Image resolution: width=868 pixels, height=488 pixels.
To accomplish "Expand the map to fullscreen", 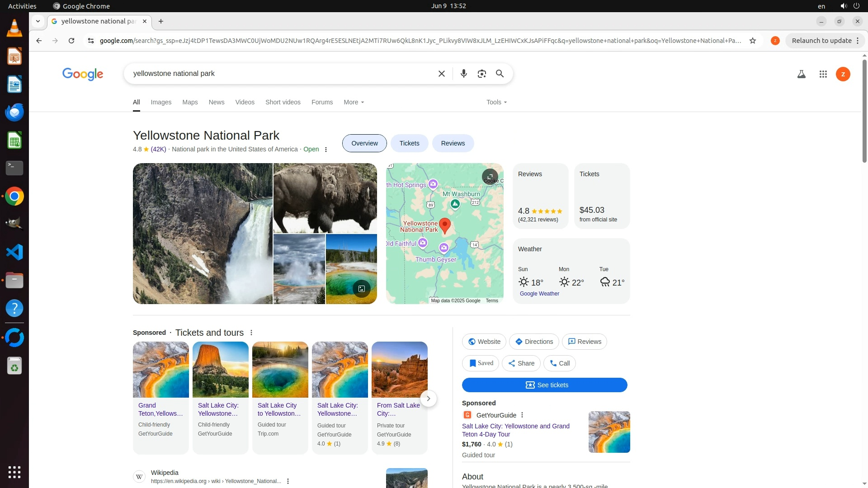I will 490,176.
